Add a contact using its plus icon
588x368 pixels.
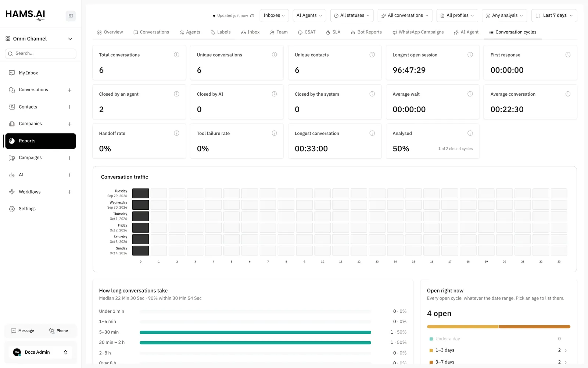pyautogui.click(x=69, y=107)
